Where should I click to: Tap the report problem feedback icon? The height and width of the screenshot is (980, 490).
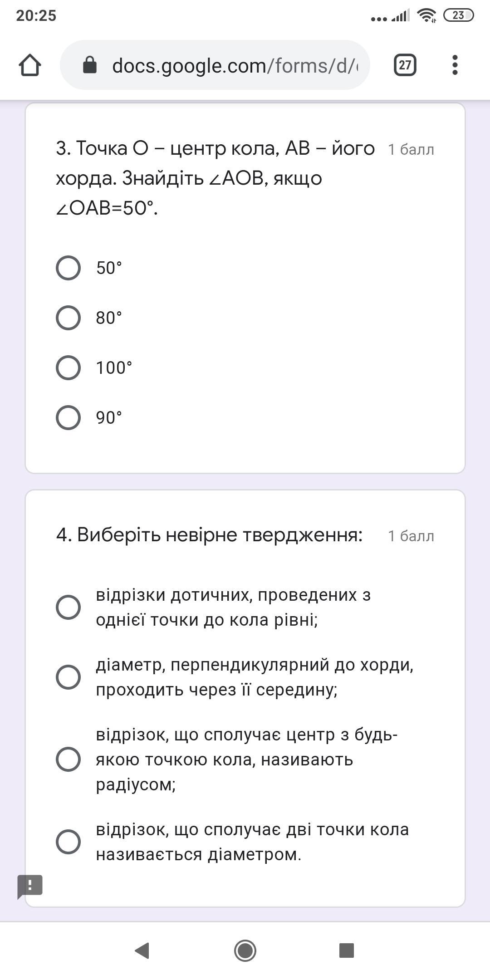(x=30, y=886)
